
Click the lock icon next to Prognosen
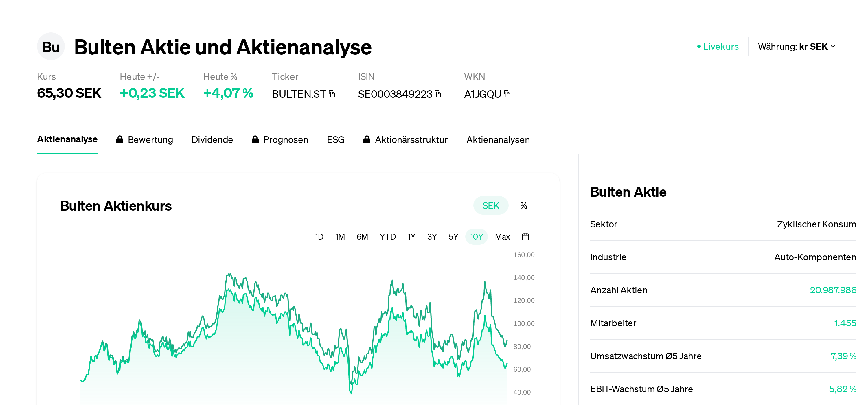pos(255,139)
